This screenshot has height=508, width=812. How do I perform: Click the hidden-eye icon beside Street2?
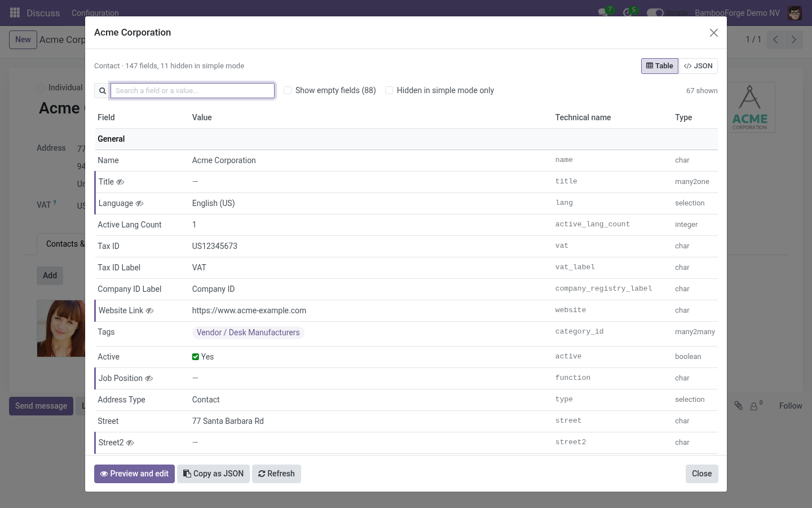(130, 443)
